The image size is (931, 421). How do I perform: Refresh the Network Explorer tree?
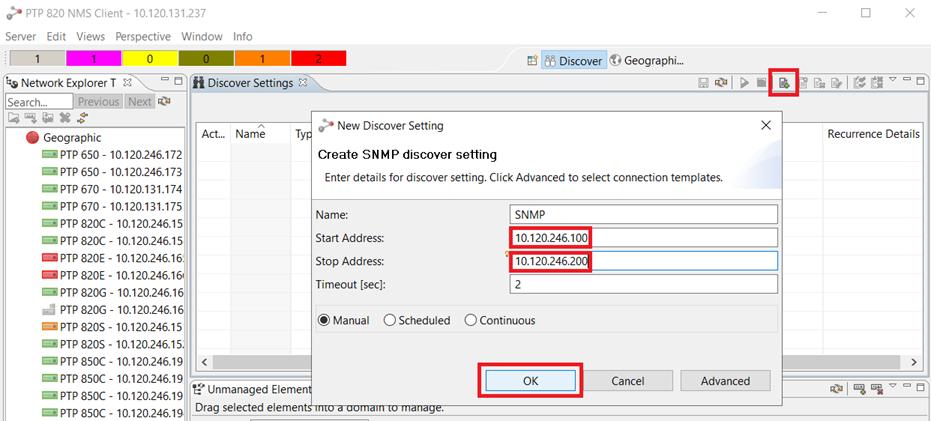pos(164,102)
